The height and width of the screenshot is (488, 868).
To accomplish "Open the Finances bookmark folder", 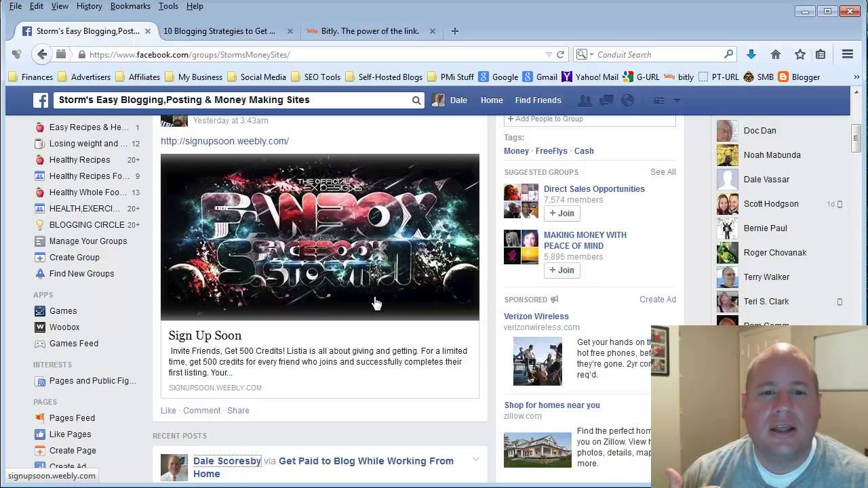I will click(x=31, y=77).
